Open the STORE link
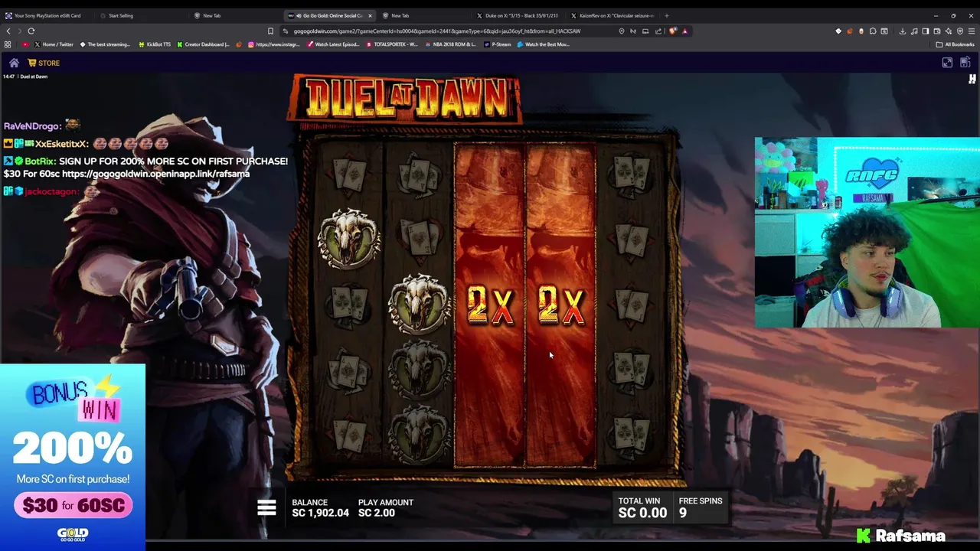Image resolution: width=980 pixels, height=551 pixels. (x=44, y=63)
